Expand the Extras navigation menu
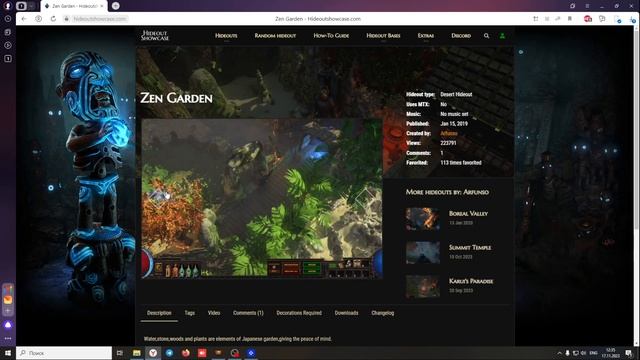This screenshot has height=360, width=640. coord(426,36)
